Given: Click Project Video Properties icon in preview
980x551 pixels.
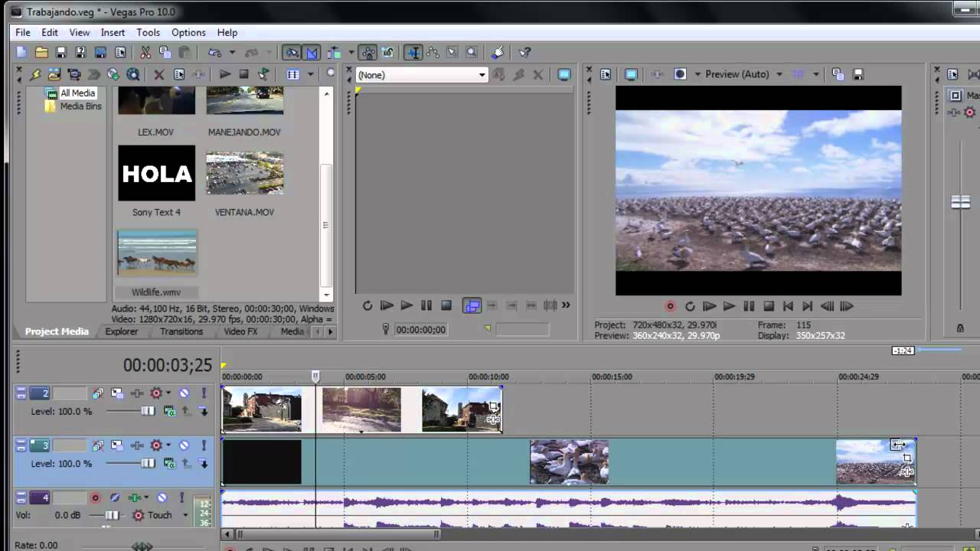Looking at the screenshot, I should coord(606,74).
